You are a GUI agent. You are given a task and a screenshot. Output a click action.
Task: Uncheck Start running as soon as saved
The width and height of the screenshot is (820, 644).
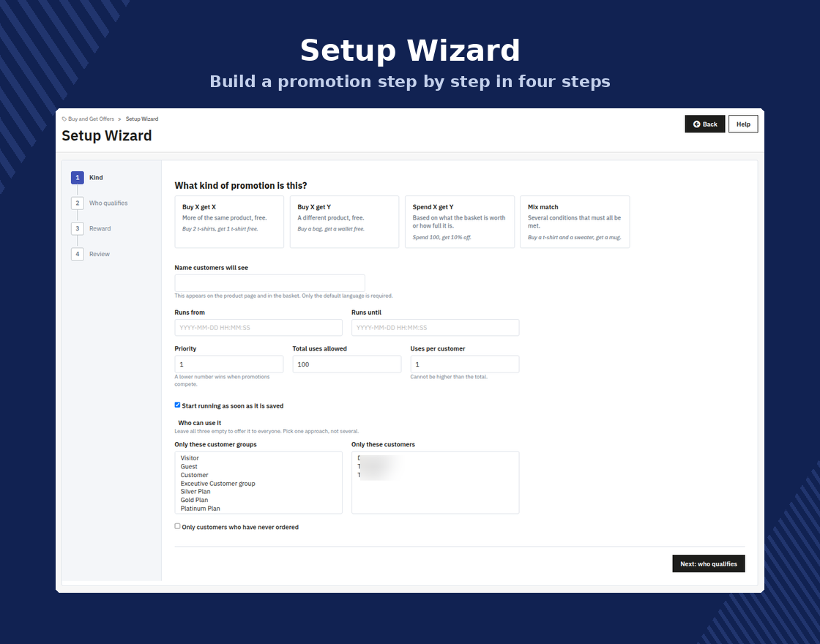click(177, 405)
